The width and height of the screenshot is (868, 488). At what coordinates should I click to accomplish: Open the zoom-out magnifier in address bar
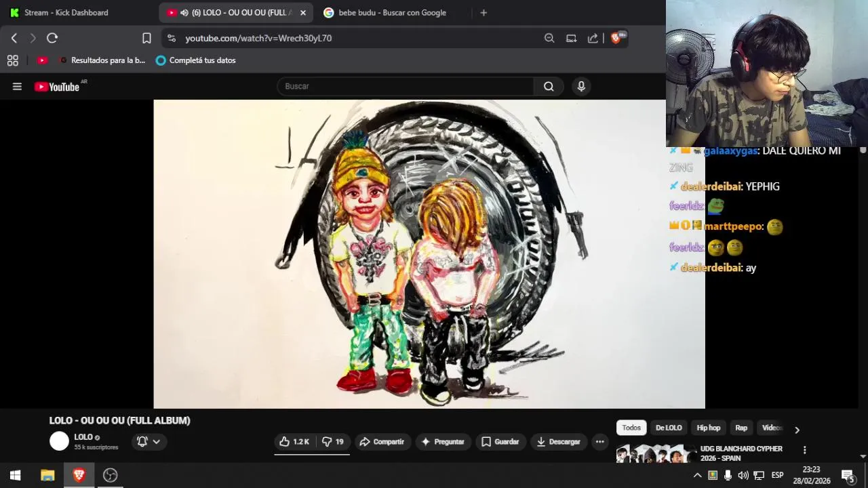pyautogui.click(x=549, y=38)
